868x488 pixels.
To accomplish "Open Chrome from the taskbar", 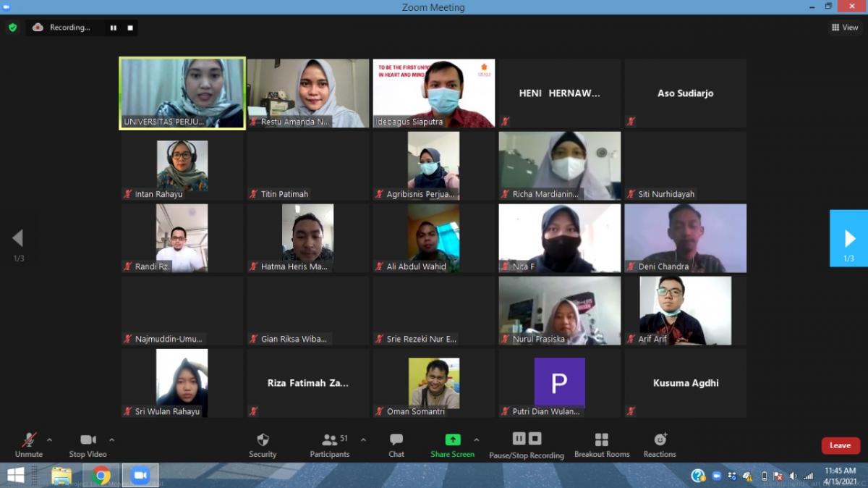I will 101,476.
